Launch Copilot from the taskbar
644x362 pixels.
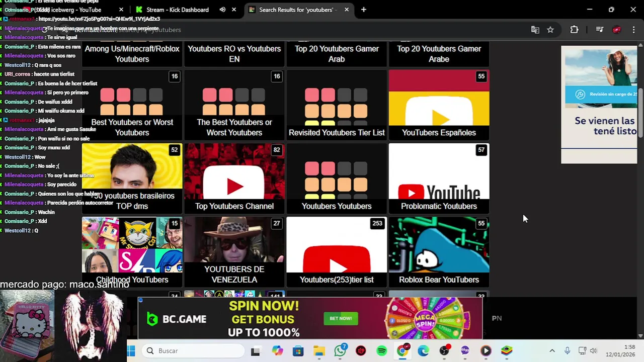point(277,351)
